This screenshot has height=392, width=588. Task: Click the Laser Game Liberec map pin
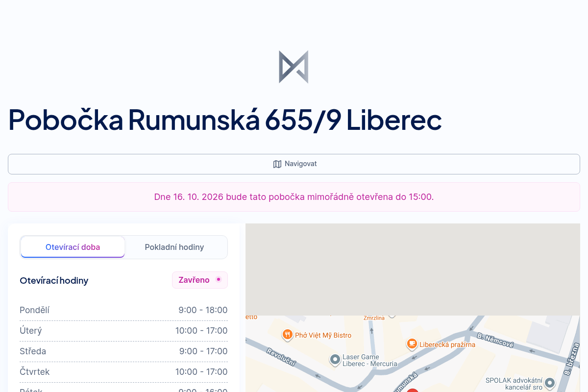click(x=335, y=360)
